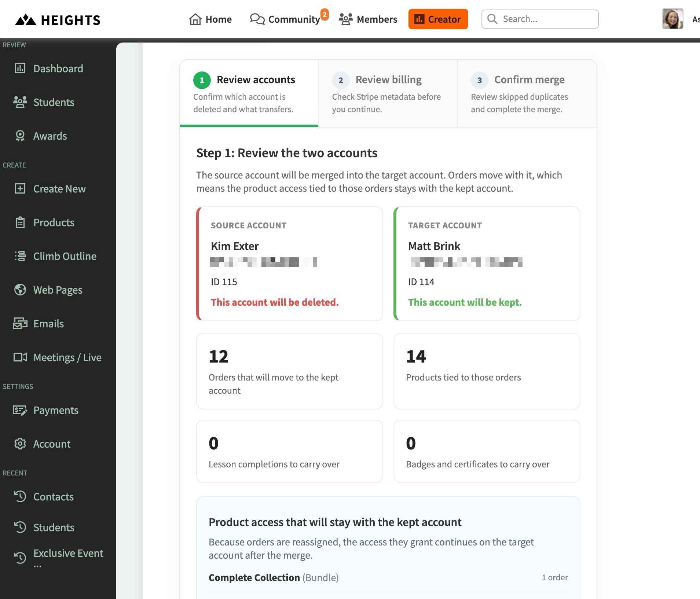This screenshot has height=599, width=700.
Task: Open the Members menu item
Action: pyautogui.click(x=368, y=19)
